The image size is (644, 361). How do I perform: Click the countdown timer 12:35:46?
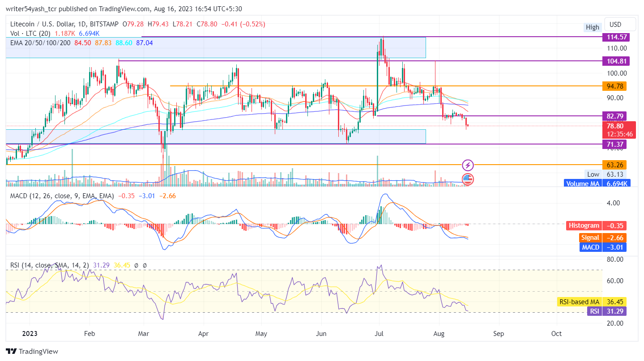pyautogui.click(x=619, y=134)
